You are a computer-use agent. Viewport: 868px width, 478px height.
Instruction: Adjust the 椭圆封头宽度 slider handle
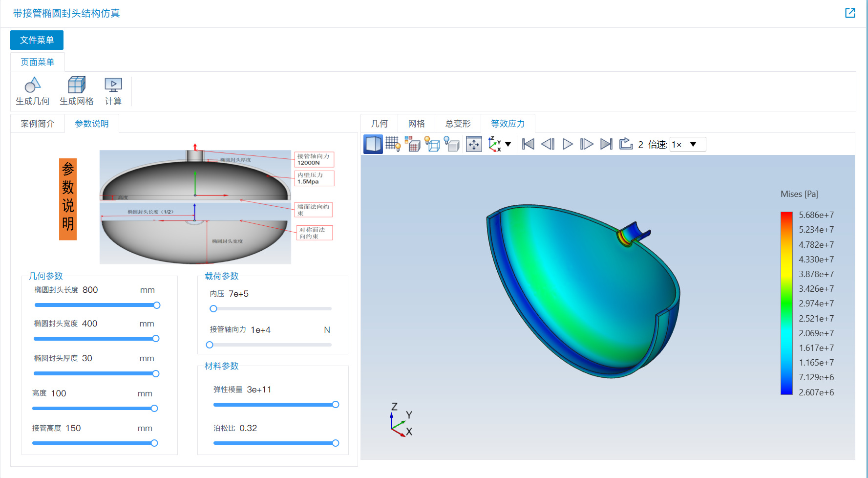point(156,339)
